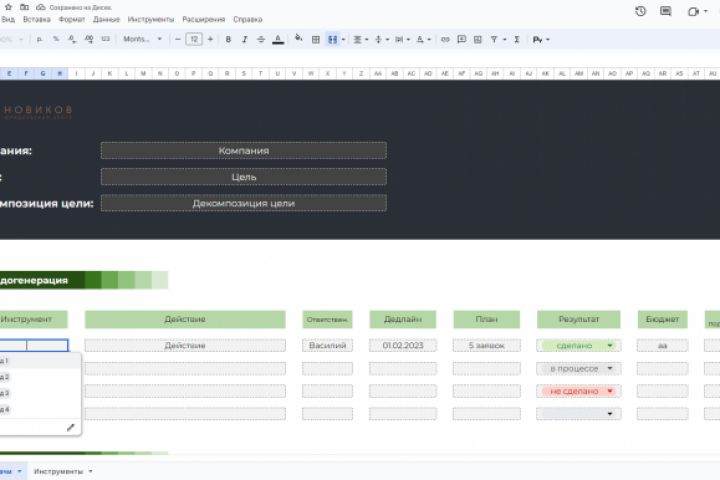Screen dimensions: 720x480
Task: Open cell borders options
Action: [315, 40]
